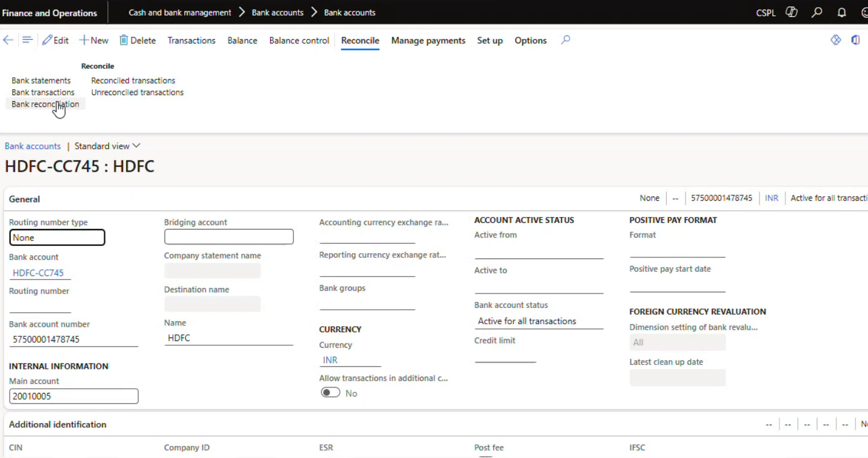This screenshot has width=868, height=458.
Task: Click the Active from date field
Action: (x=539, y=251)
